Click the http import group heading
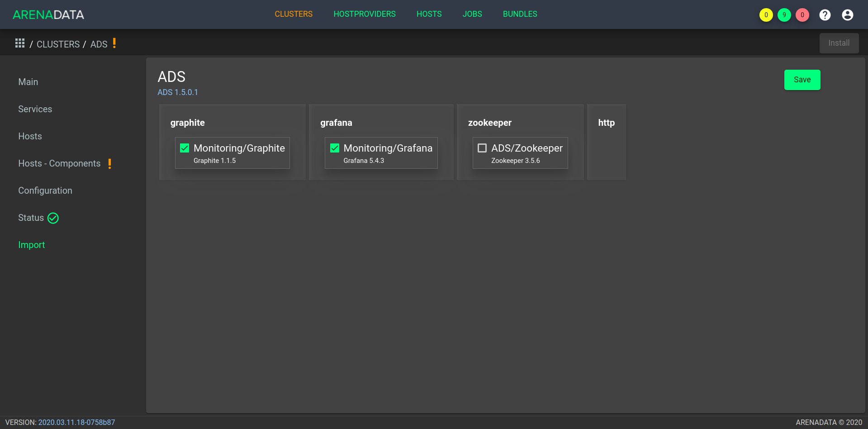This screenshot has width=868, height=429. [606, 123]
